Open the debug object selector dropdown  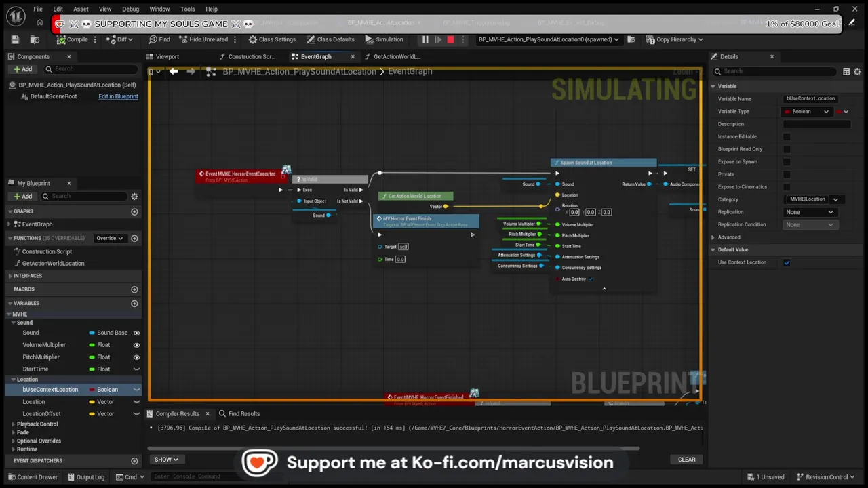point(548,39)
